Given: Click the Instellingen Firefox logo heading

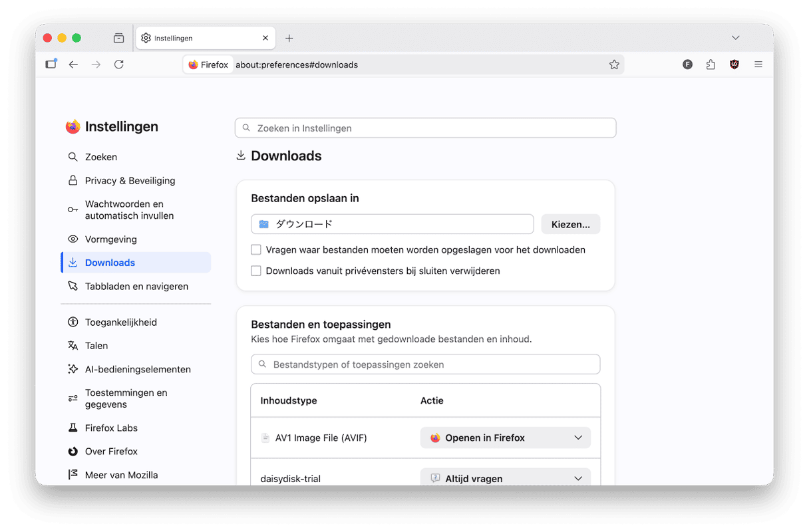Looking at the screenshot, I should point(112,126).
